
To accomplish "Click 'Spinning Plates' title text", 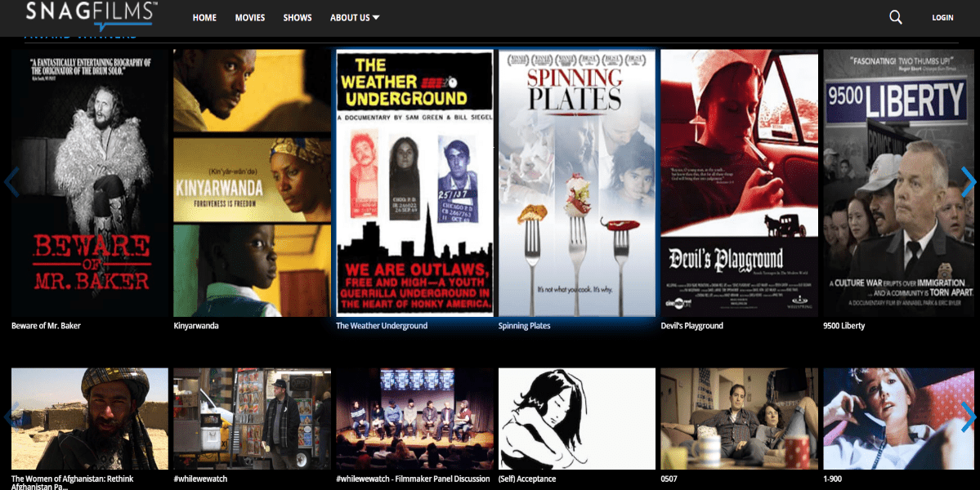I will pyautogui.click(x=525, y=326).
